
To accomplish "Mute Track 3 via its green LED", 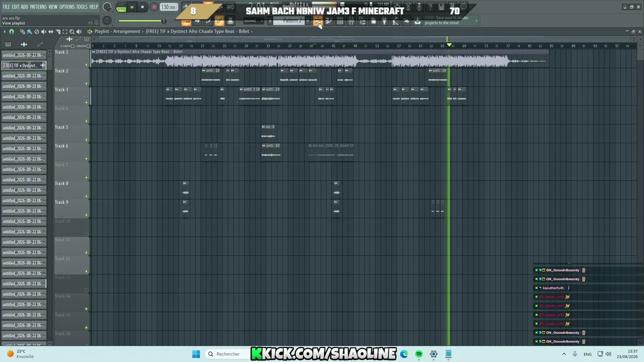I will click(x=87, y=103).
